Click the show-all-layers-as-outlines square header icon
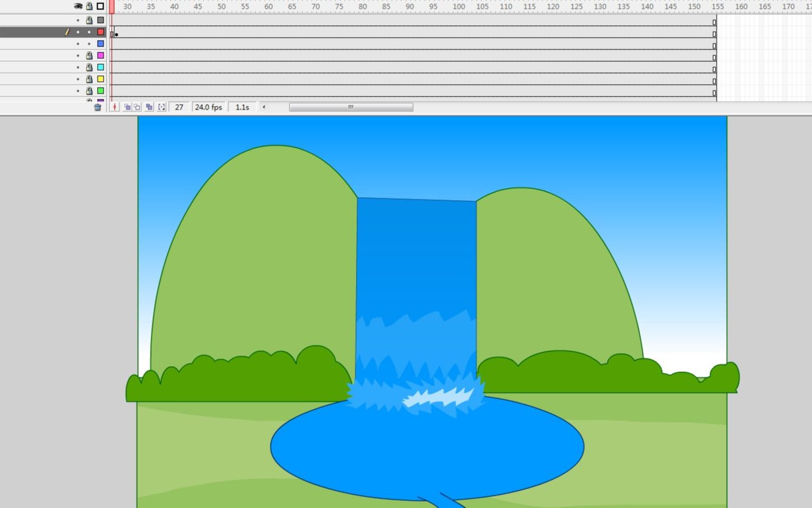 pyautogui.click(x=101, y=6)
